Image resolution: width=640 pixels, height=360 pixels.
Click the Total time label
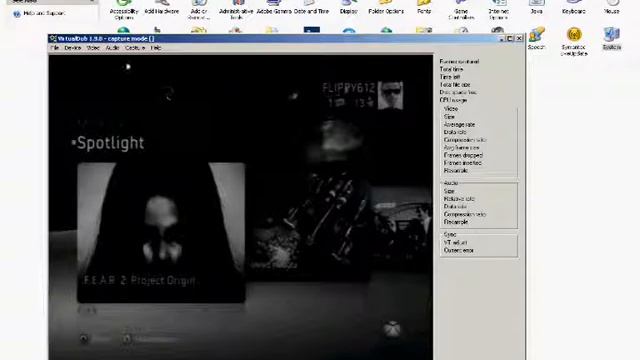[451, 69]
